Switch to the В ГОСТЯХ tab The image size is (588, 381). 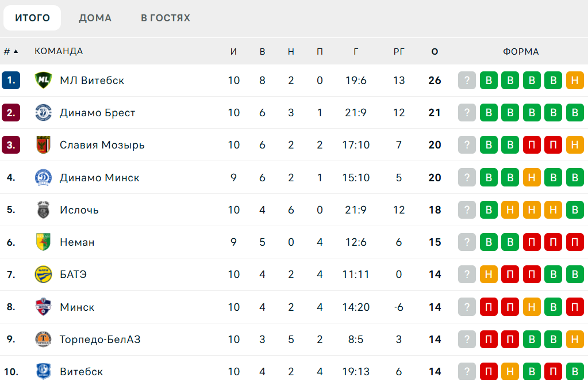pyautogui.click(x=166, y=18)
